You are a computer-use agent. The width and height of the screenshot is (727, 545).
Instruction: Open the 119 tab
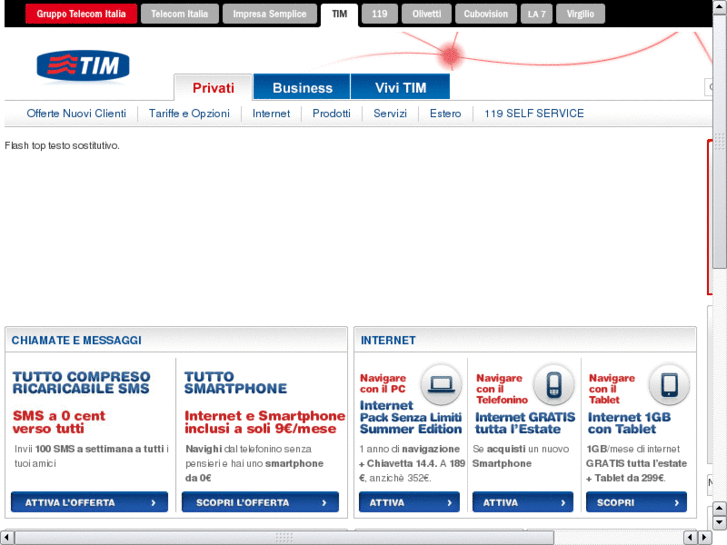(x=379, y=14)
